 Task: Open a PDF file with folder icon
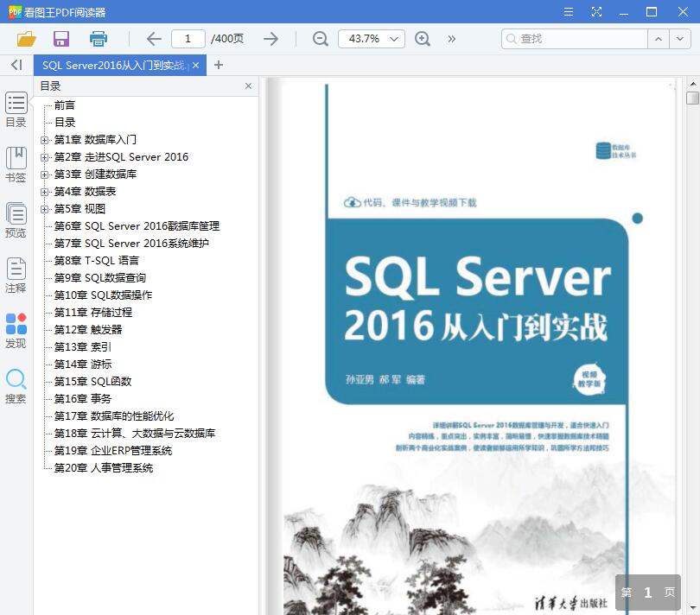tap(26, 39)
